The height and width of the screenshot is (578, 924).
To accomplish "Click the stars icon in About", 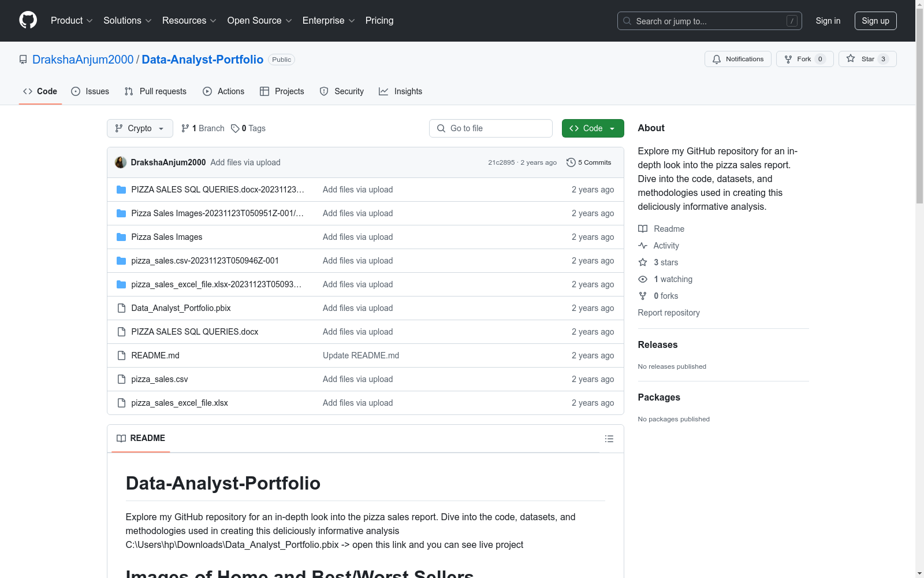I will 643,262.
